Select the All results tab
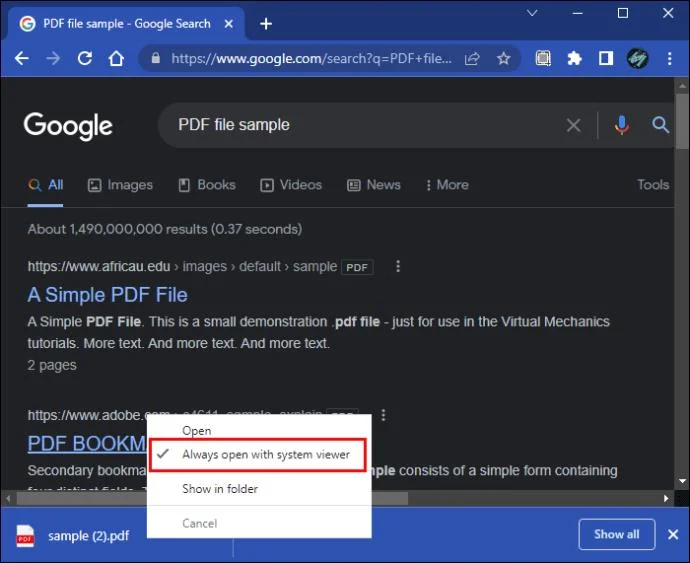 pos(45,185)
